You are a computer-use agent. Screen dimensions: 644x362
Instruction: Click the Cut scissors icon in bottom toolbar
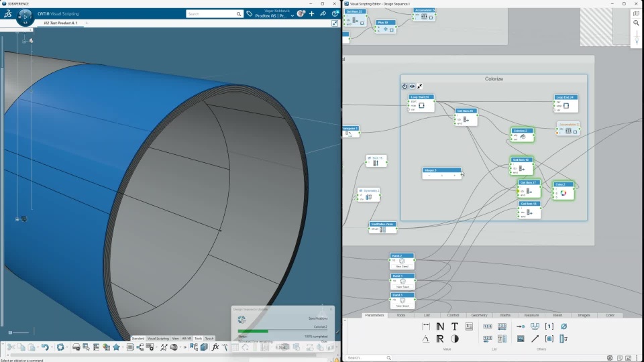[x=11, y=347]
